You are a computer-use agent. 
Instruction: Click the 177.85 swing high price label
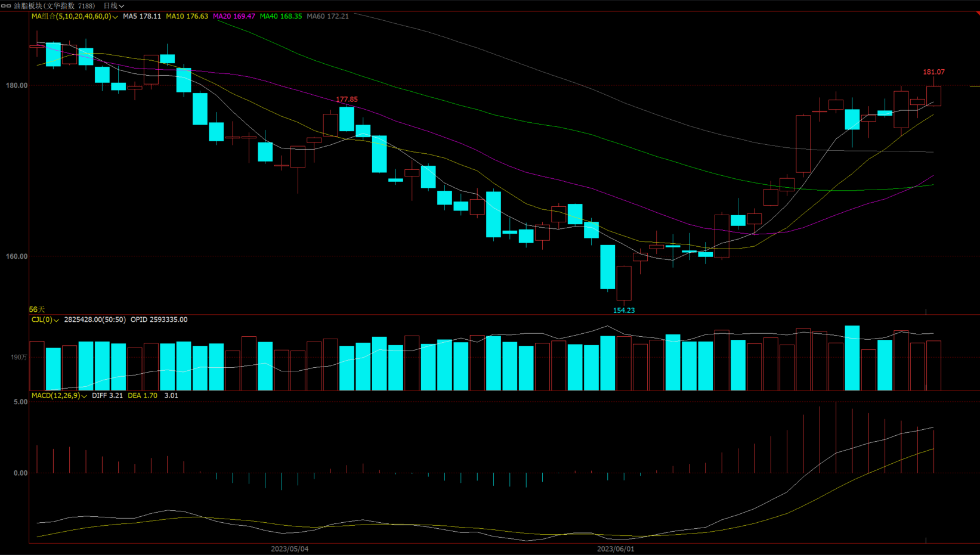[x=347, y=100]
